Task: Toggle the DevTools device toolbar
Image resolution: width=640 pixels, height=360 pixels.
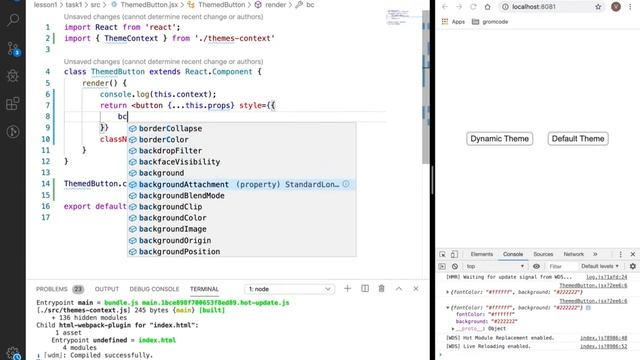Action: coord(454,254)
